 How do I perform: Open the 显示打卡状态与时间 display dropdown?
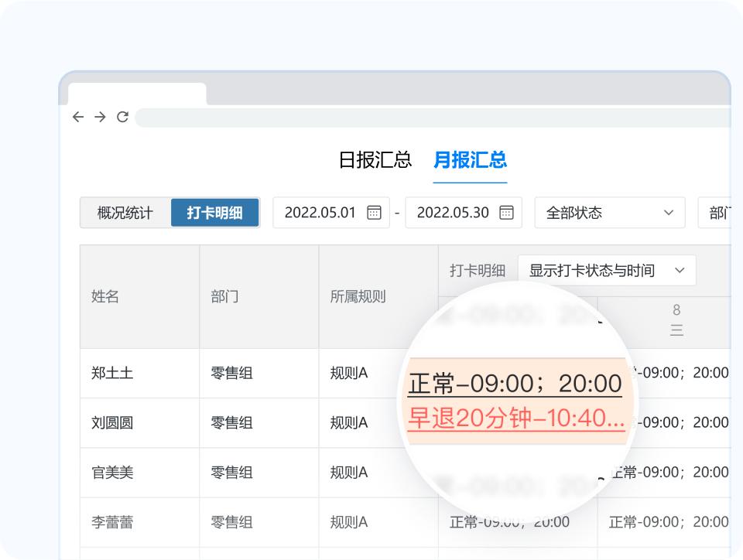click(609, 270)
